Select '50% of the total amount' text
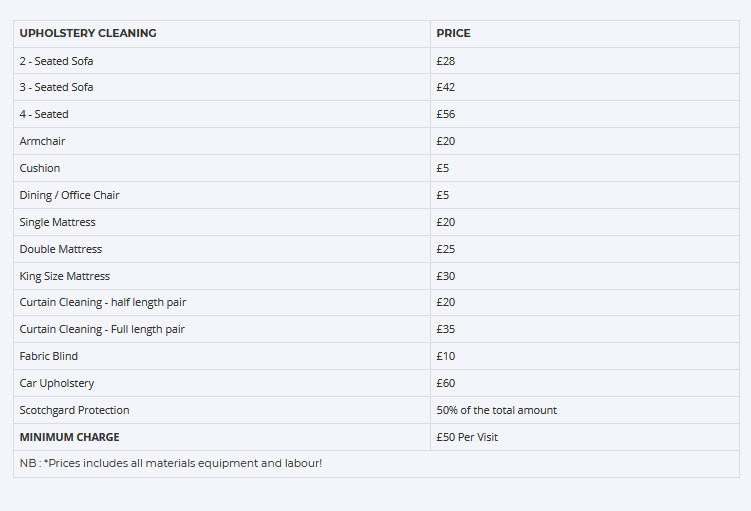This screenshot has width=751, height=511. 497,411
